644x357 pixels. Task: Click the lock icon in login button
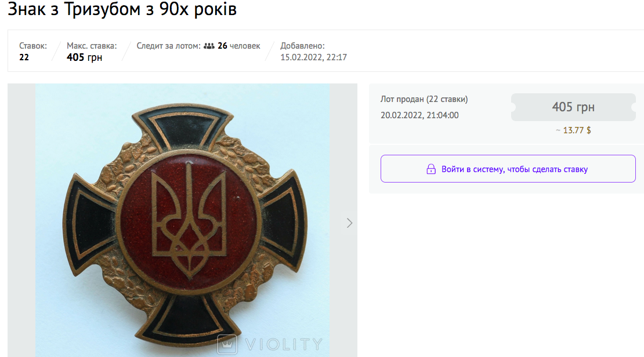(x=431, y=169)
